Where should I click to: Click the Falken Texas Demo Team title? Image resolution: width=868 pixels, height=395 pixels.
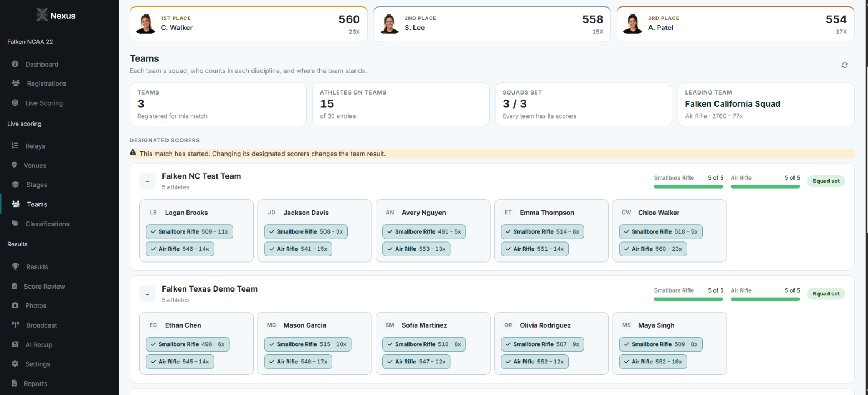point(210,289)
